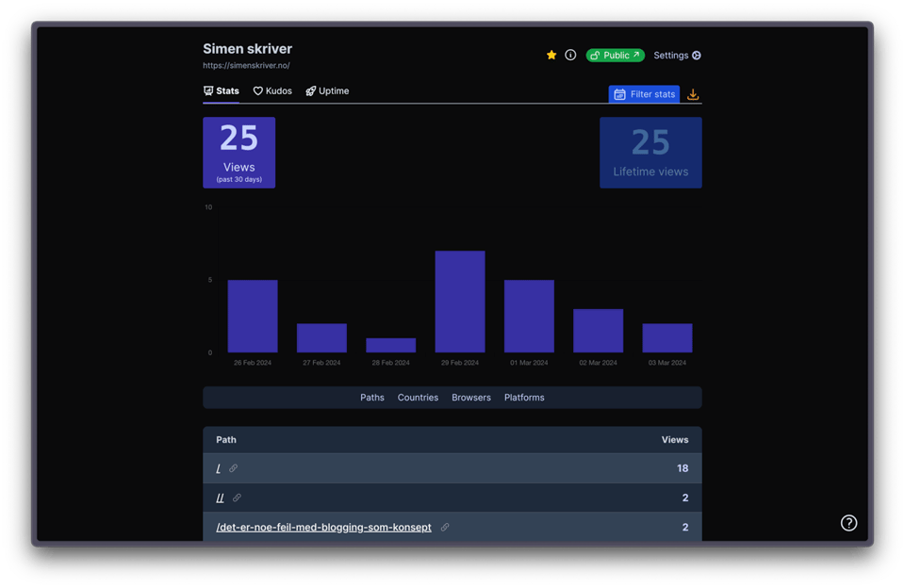
Task: Click link icon next to the // path
Action: (x=237, y=498)
